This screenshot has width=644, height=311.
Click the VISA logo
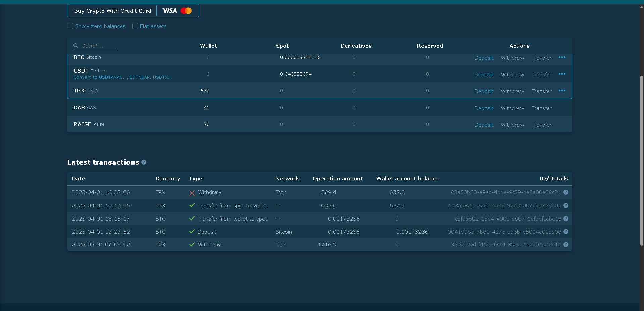tap(169, 11)
